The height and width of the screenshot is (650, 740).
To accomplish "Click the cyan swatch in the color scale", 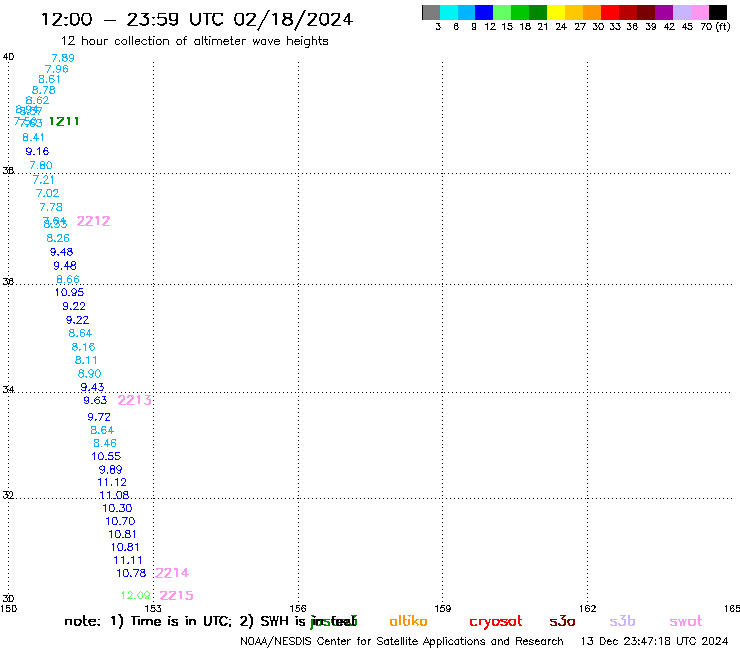I will click(x=449, y=12).
